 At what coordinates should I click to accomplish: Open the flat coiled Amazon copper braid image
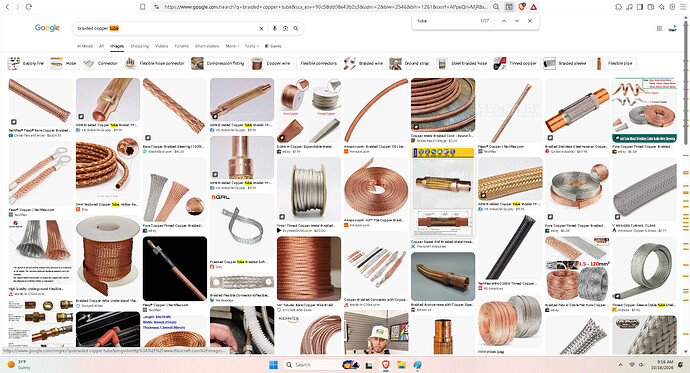pyautogui.click(x=376, y=187)
